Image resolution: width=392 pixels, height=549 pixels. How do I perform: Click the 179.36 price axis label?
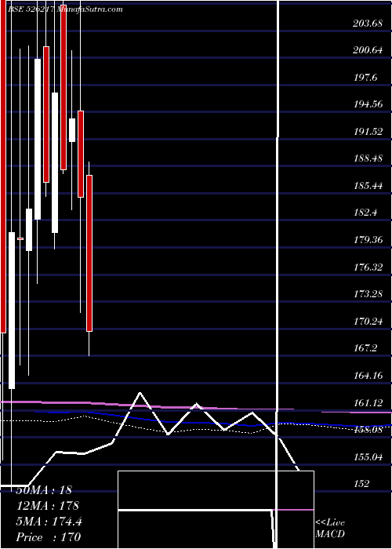pyautogui.click(x=367, y=240)
